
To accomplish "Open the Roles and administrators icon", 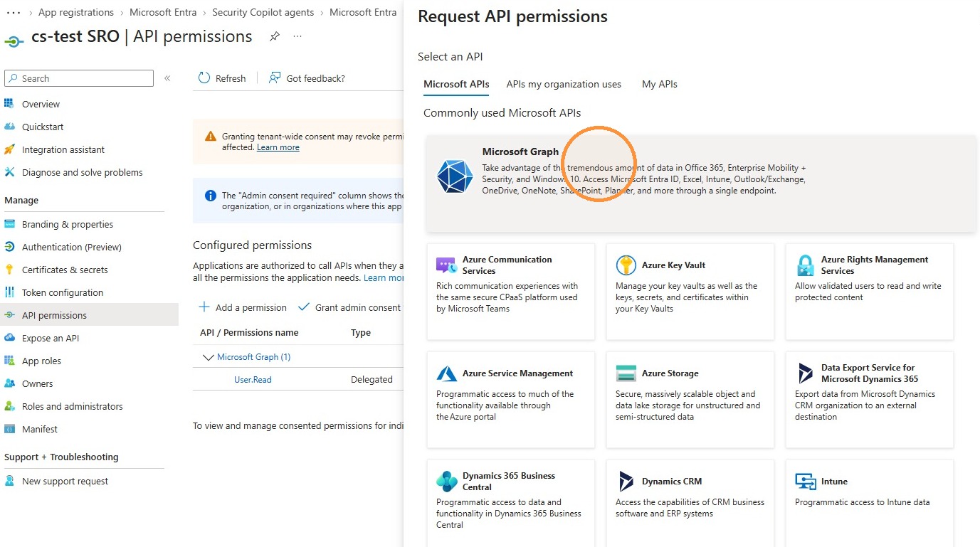I will tap(9, 406).
